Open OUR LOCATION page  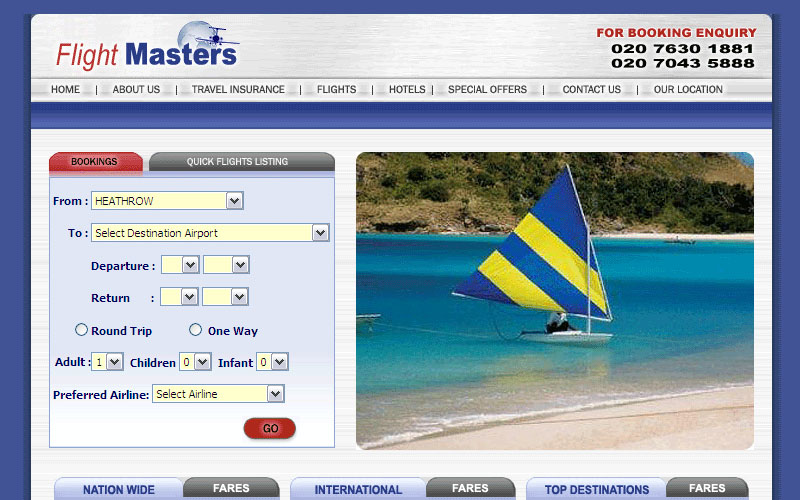(x=688, y=89)
